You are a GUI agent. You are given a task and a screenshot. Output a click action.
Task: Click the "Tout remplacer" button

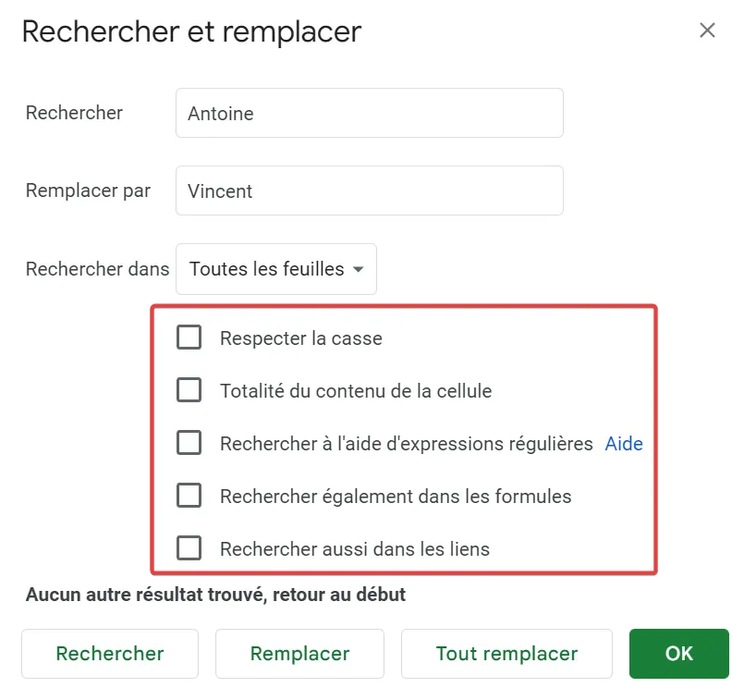click(506, 654)
